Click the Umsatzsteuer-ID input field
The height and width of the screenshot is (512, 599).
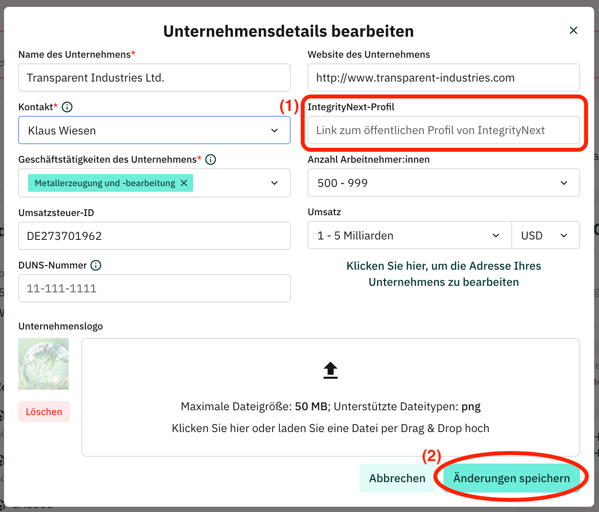[x=154, y=236]
